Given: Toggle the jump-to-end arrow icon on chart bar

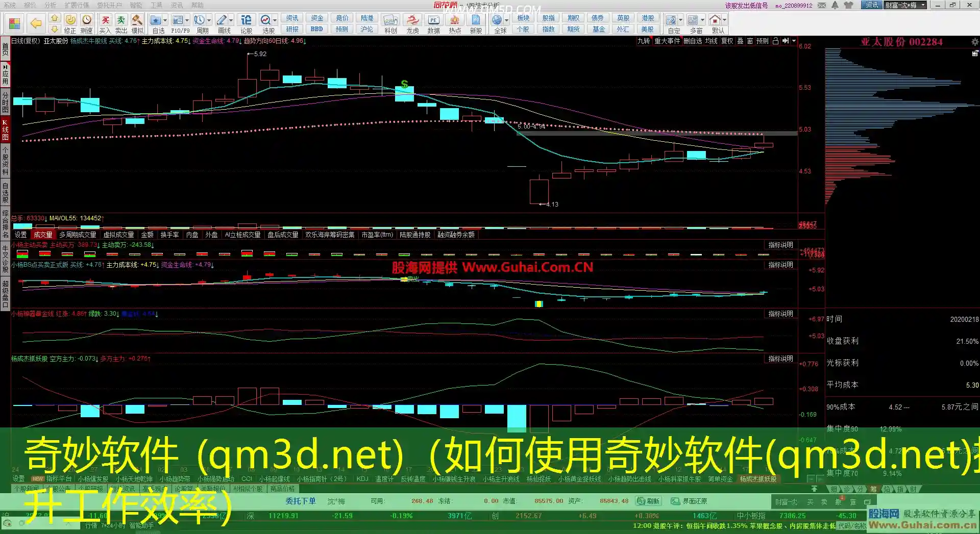Looking at the screenshot, I should click(x=786, y=41).
